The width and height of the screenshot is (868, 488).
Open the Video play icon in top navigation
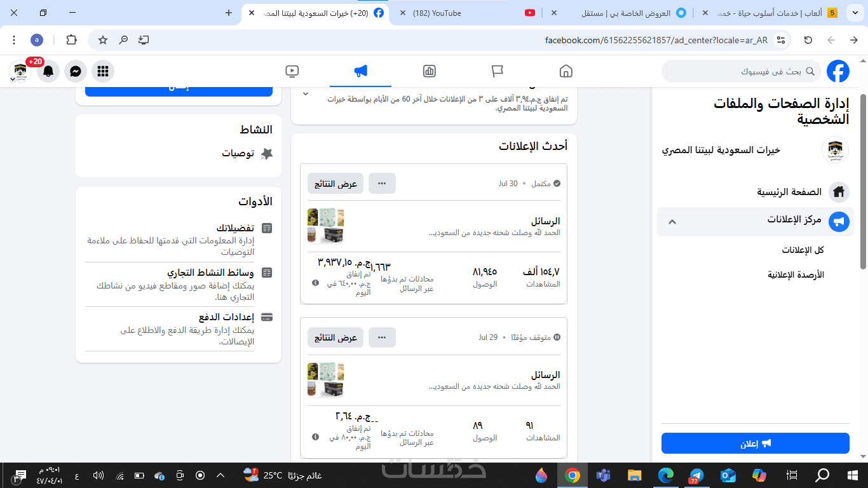(292, 71)
